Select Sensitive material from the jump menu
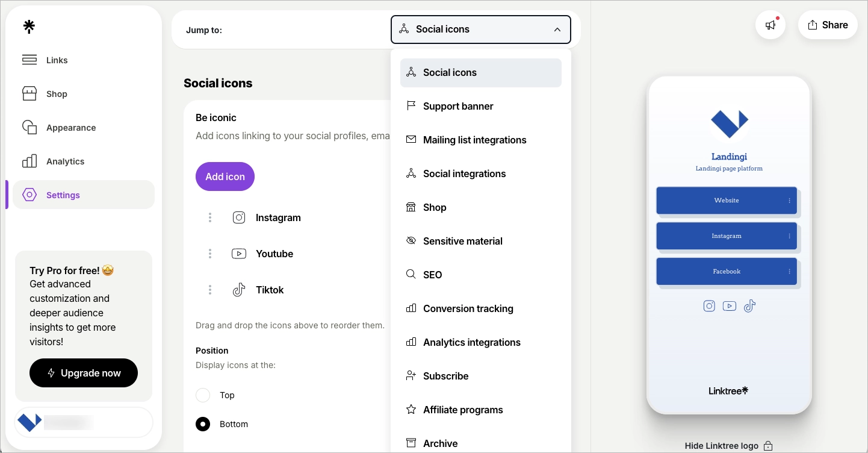The image size is (868, 453). (463, 241)
